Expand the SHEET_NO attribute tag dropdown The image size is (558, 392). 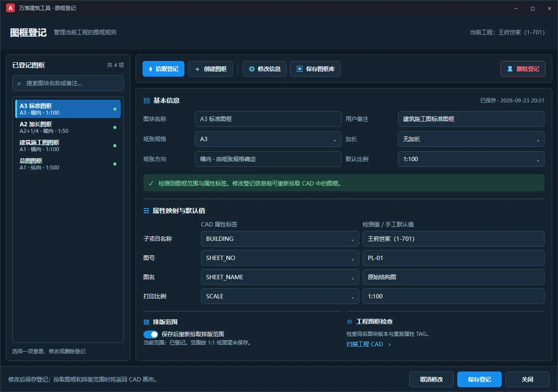click(x=280, y=258)
